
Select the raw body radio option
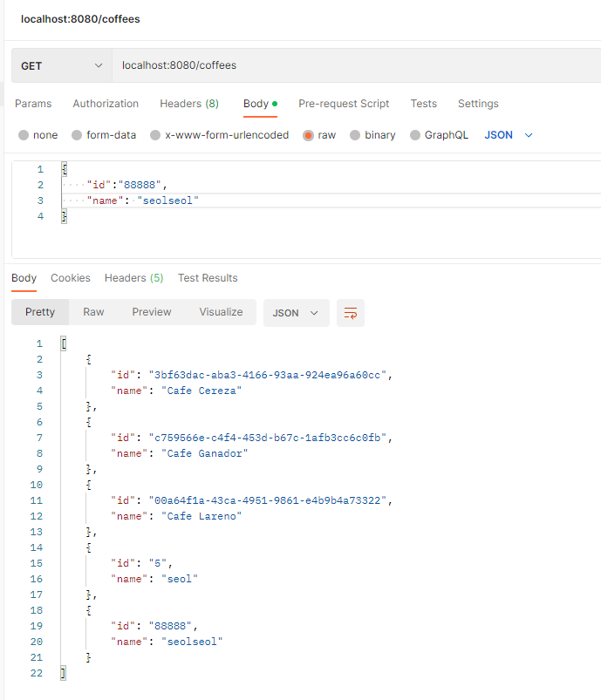(308, 135)
